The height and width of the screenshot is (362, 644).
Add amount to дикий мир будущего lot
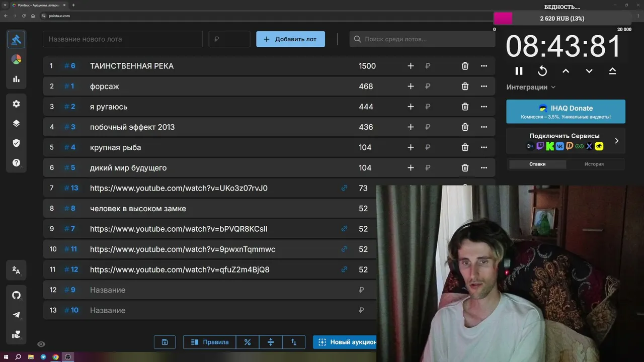tap(411, 168)
